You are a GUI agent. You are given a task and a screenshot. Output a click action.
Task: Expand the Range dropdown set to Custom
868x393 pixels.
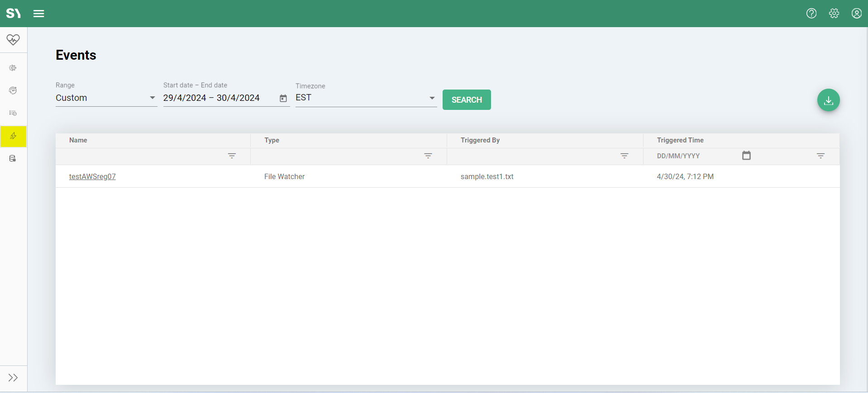pos(106,98)
